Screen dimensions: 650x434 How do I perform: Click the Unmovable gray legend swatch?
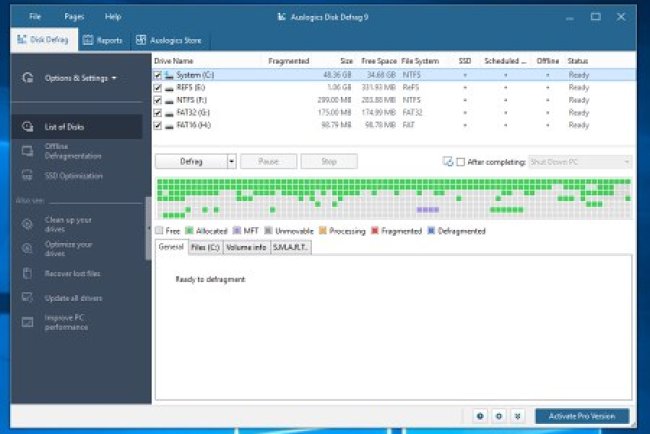click(268, 230)
